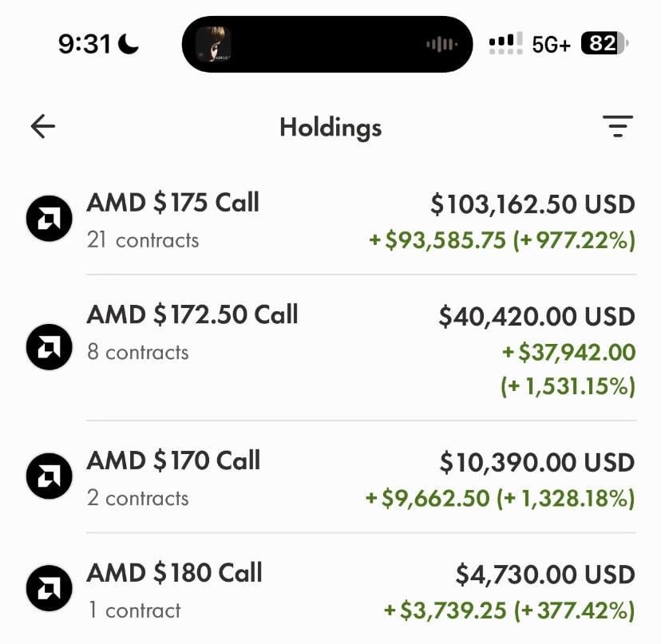
Task: Tap the $103,162.50 USD market value
Action: click(x=532, y=204)
